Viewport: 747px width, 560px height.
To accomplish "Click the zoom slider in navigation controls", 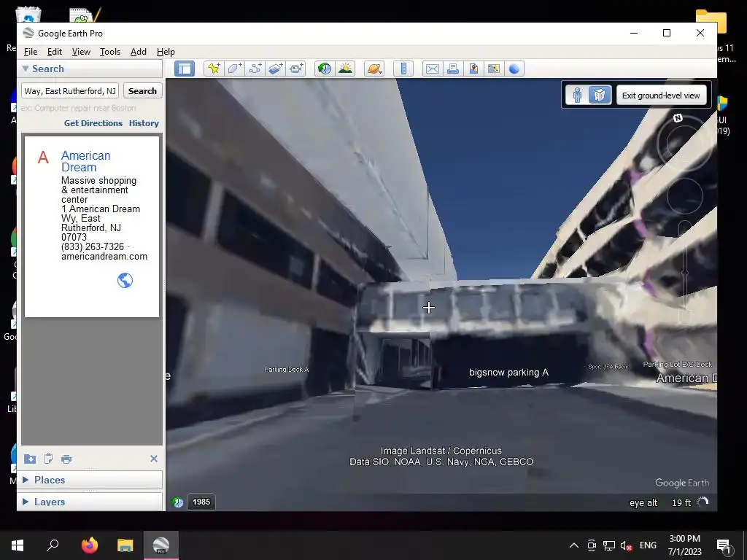I will click(684, 273).
